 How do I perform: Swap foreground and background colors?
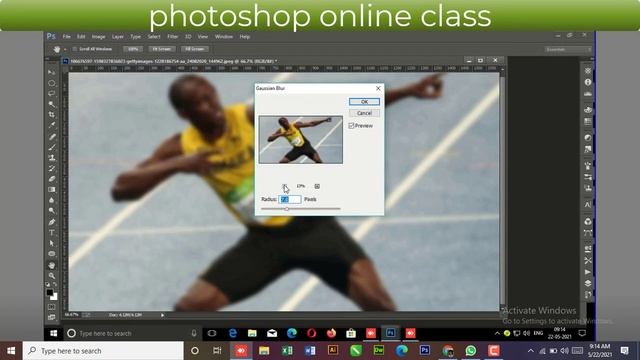pyautogui.click(x=55, y=284)
